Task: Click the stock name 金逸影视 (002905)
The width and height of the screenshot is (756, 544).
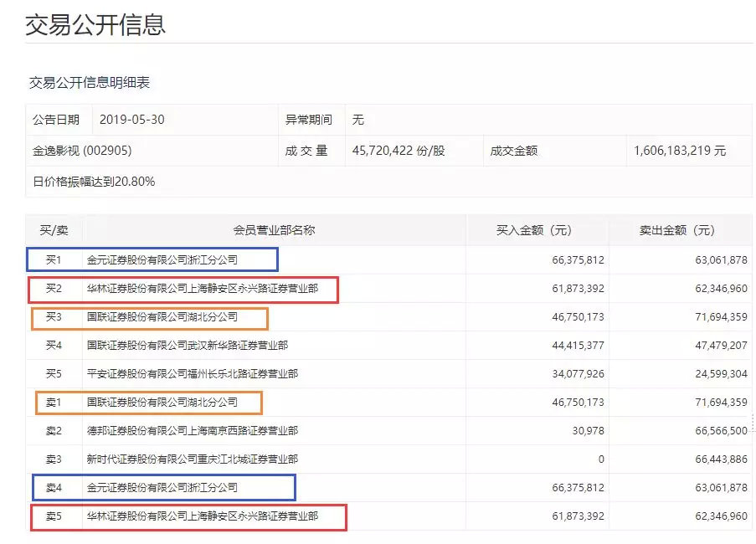Action: tap(82, 151)
